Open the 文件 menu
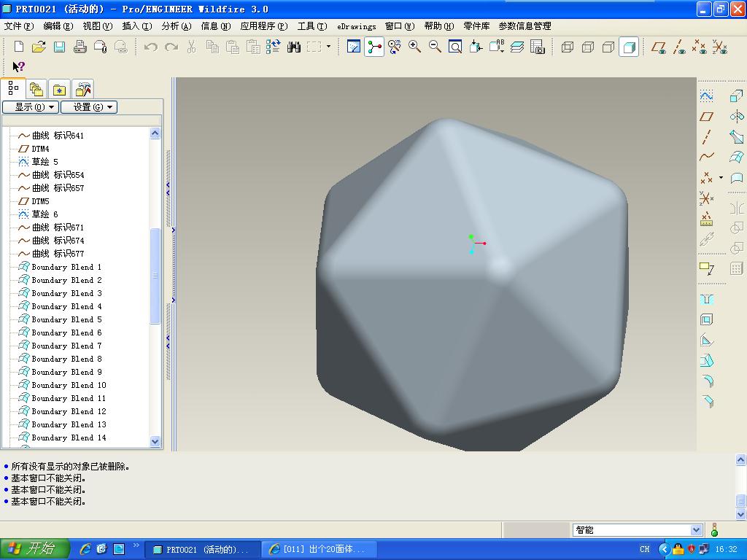This screenshot has height=560, width=747. [19, 26]
